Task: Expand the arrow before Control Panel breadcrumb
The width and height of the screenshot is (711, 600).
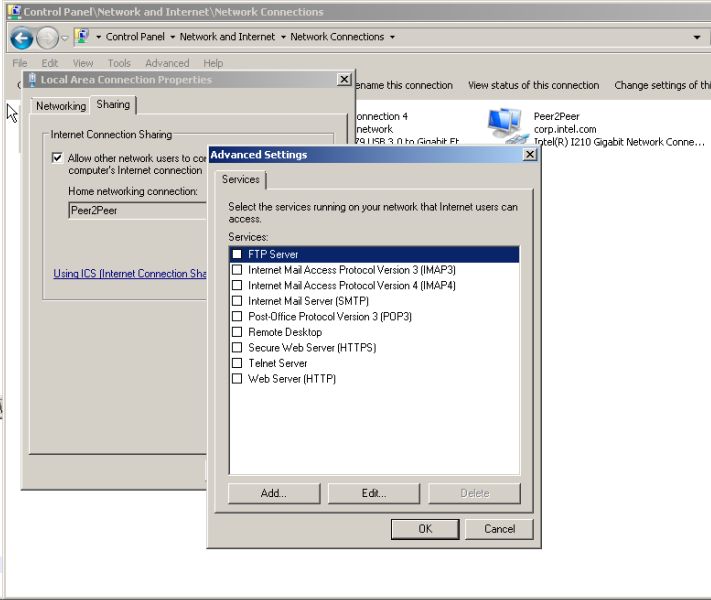Action: click(x=98, y=37)
